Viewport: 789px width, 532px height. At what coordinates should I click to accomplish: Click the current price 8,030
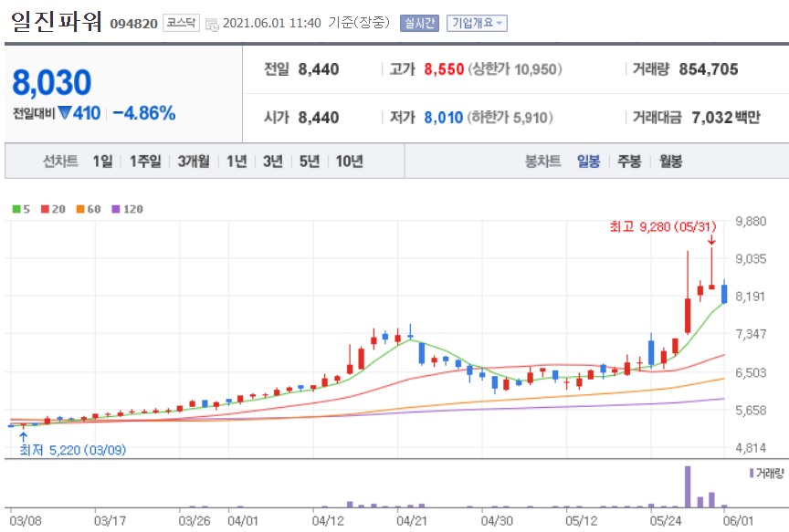pyautogui.click(x=52, y=82)
